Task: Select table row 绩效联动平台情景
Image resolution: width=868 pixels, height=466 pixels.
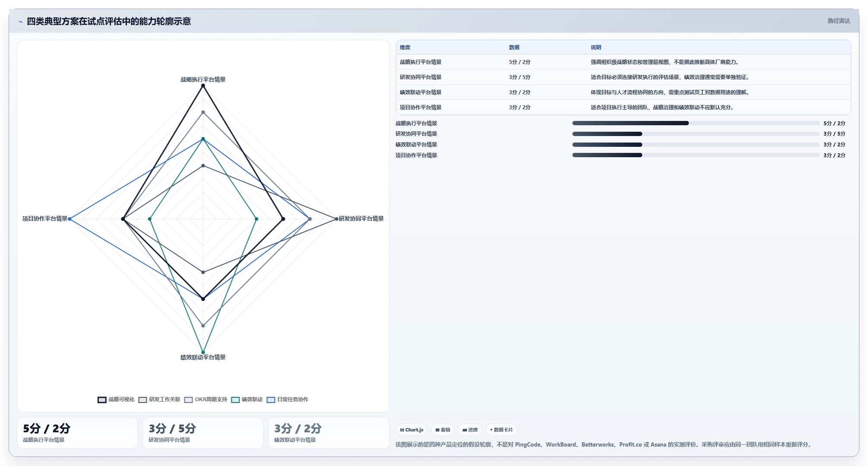Action: [623, 92]
